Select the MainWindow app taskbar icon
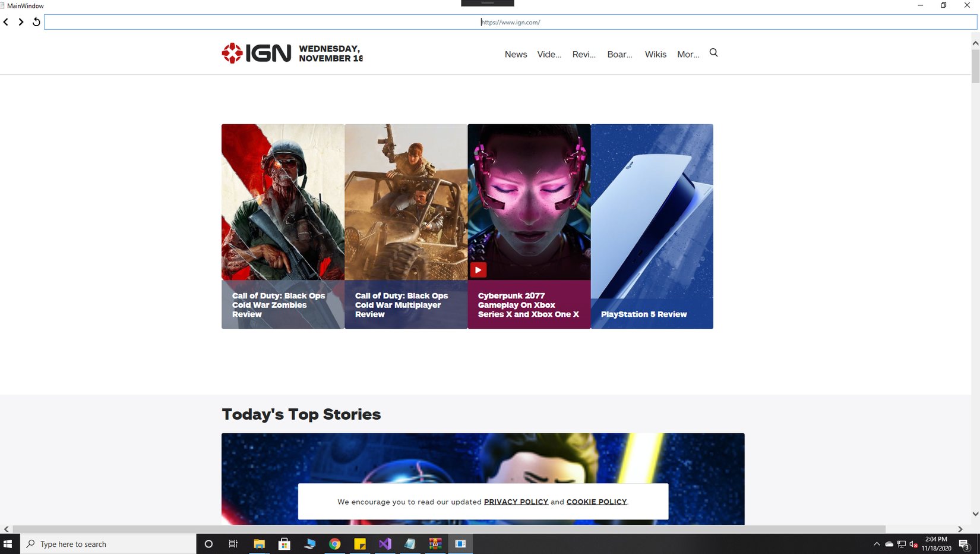Screen dimensions: 980x554 point(460,544)
